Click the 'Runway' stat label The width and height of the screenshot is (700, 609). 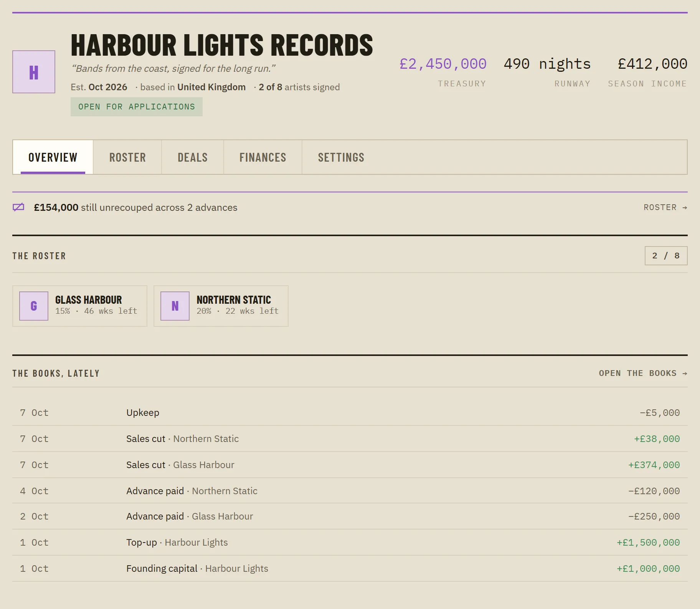click(x=573, y=84)
